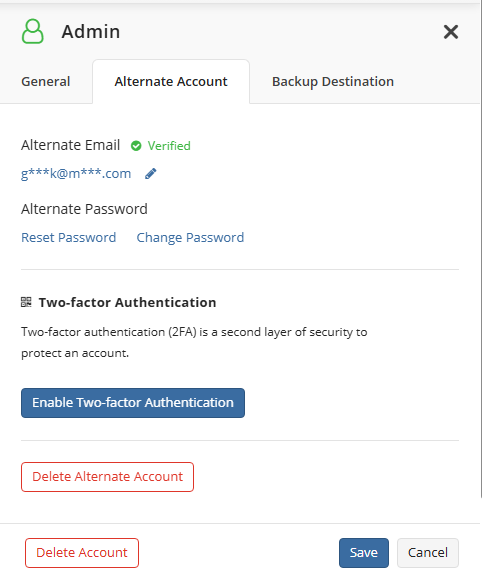The height and width of the screenshot is (577, 482).
Task: Click the Admin dialog title
Action: pyautogui.click(x=91, y=32)
